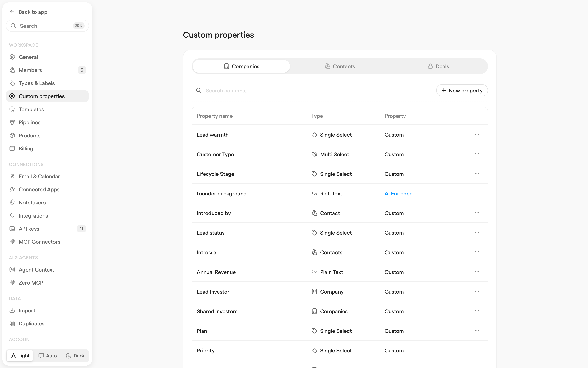
Task: Click the Agent Context AI icon
Action: click(12, 270)
